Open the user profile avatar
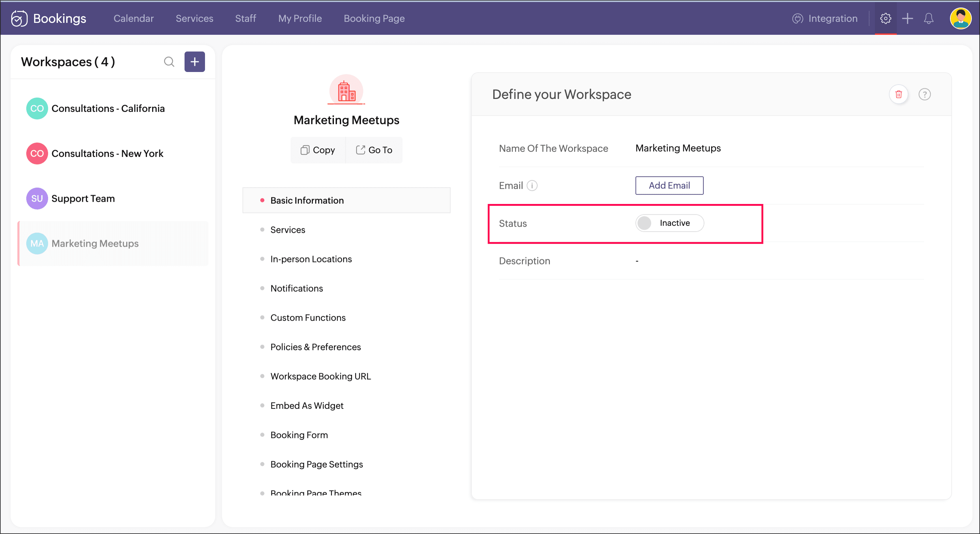The height and width of the screenshot is (534, 980). [961, 18]
